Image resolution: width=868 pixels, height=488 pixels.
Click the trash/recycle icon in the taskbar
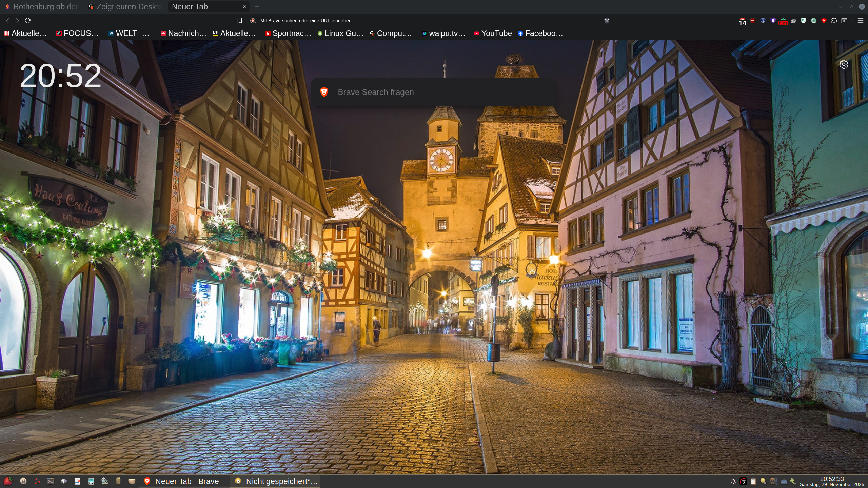(x=37, y=481)
